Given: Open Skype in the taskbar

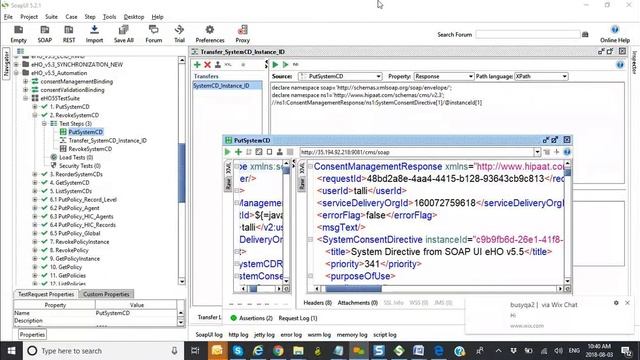Looking at the screenshot, I should tap(238, 351).
